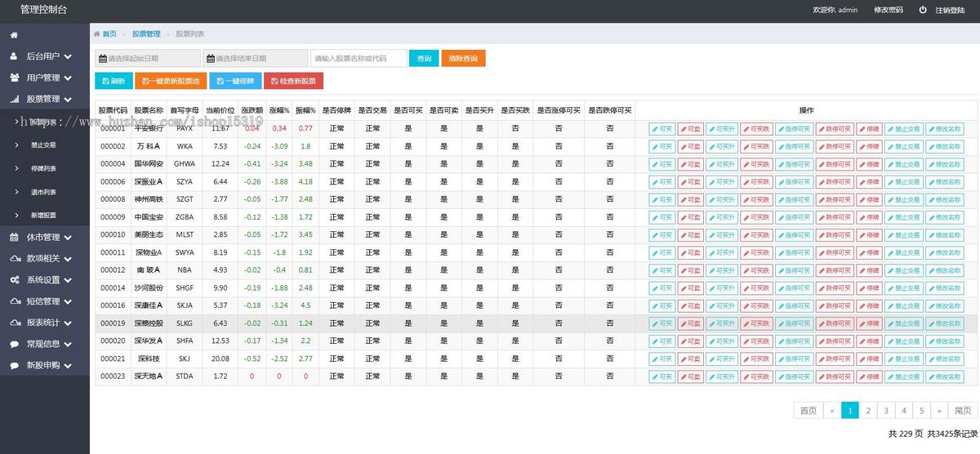This screenshot has height=454, width=980.
Task: Click the power icon beside 注销登陆
Action: coord(923,10)
